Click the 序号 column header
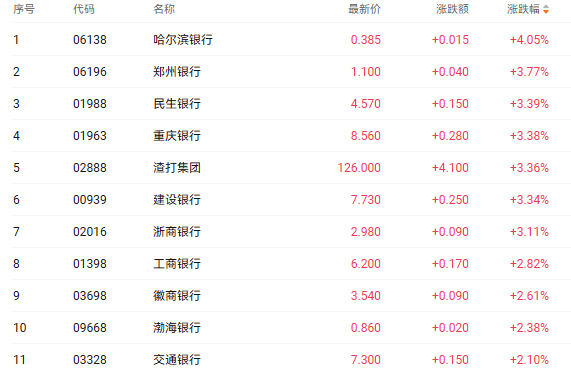This screenshot has height=372, width=571. [x=24, y=9]
